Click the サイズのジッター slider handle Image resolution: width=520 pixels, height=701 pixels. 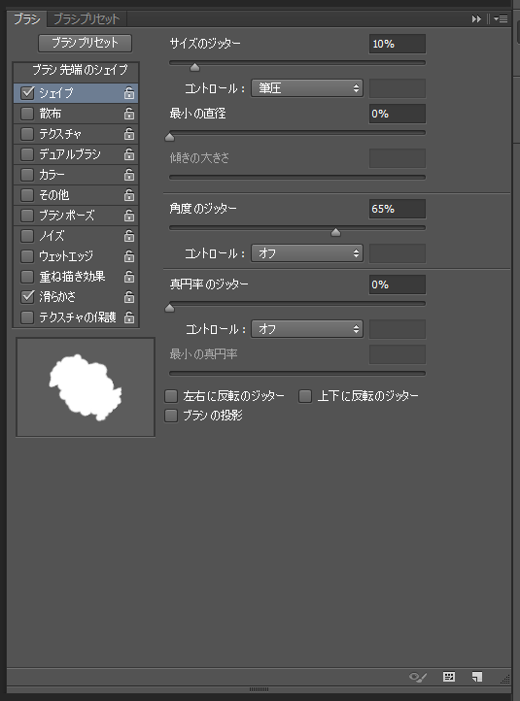point(194,68)
